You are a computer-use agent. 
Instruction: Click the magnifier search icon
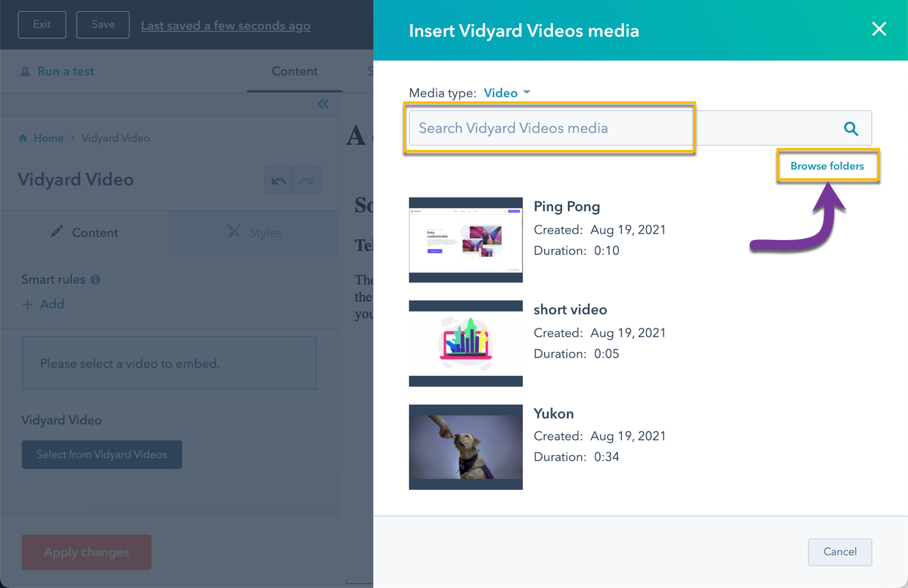click(x=851, y=129)
